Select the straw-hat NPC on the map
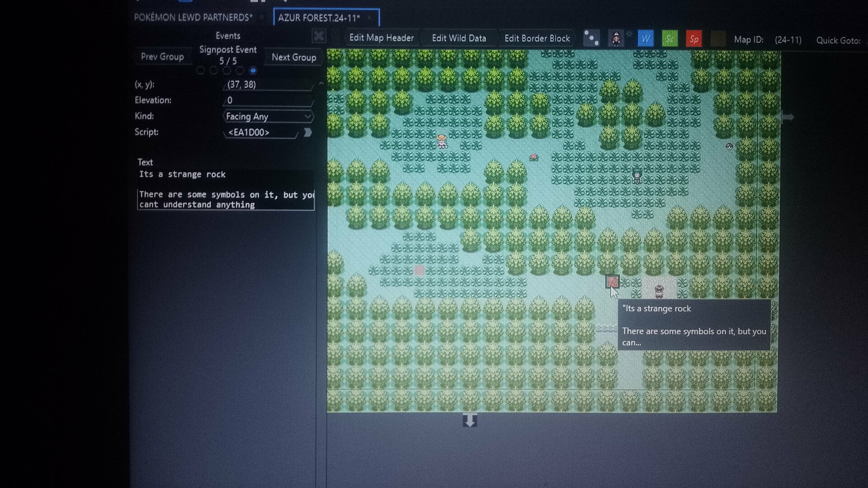The image size is (868, 488). click(442, 141)
